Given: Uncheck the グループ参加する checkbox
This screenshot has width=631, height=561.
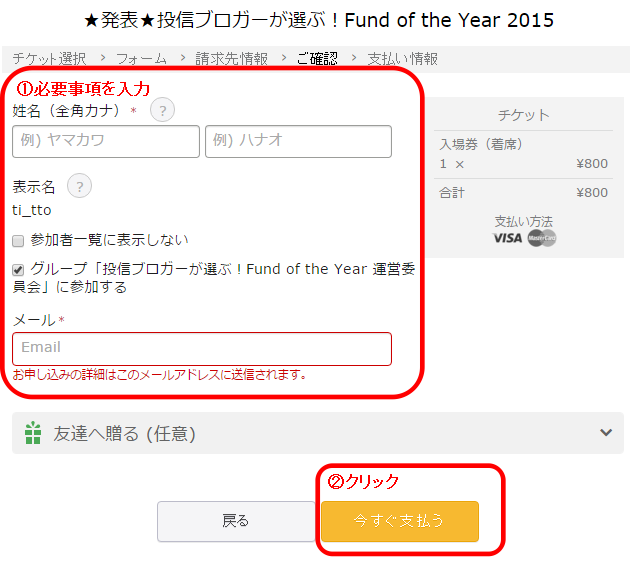Looking at the screenshot, I should point(18,270).
